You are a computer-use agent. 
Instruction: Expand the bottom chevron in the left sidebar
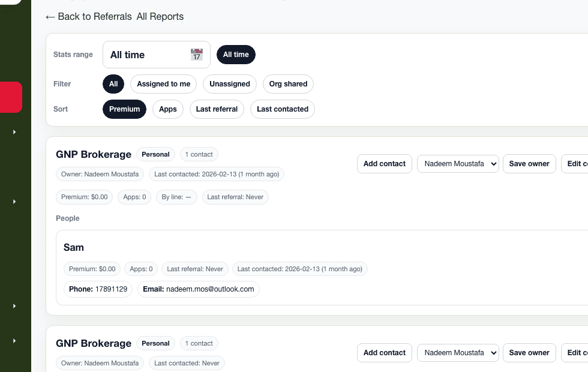(x=14, y=340)
